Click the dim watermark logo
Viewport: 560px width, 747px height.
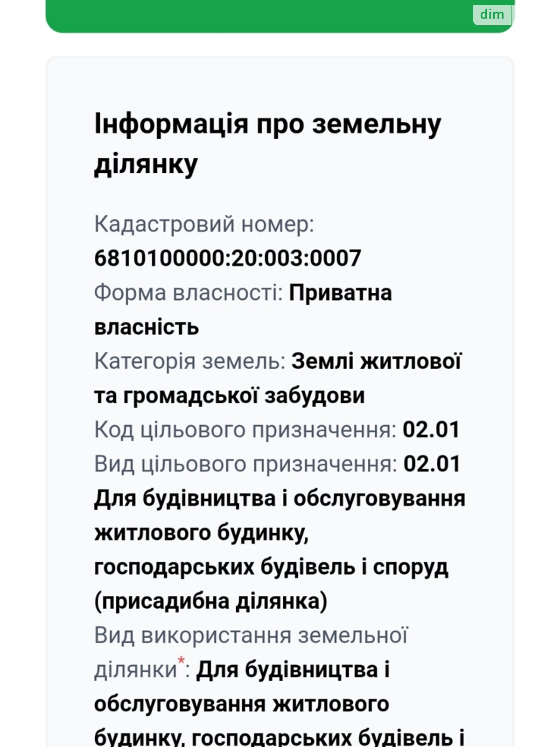(492, 14)
